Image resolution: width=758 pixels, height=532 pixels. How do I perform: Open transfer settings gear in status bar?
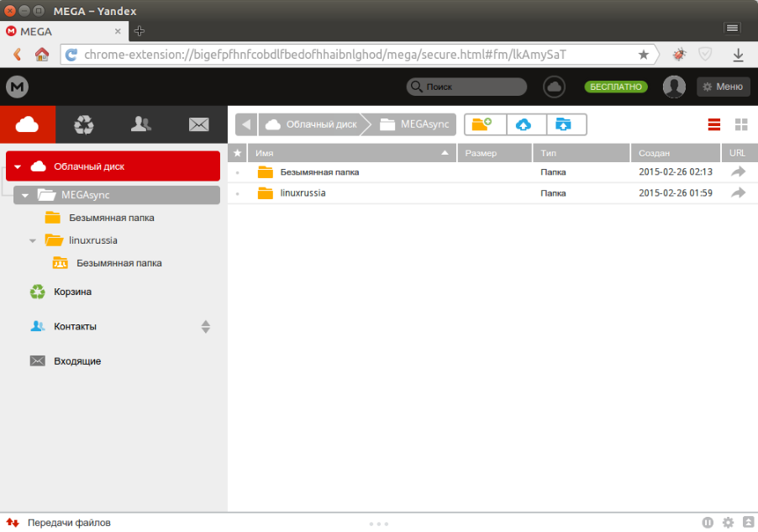pos(728,522)
